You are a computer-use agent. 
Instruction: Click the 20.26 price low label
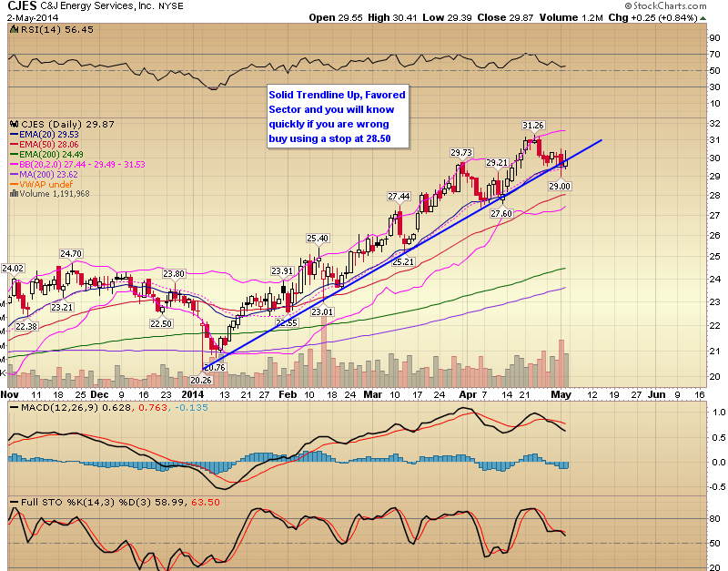[200, 380]
